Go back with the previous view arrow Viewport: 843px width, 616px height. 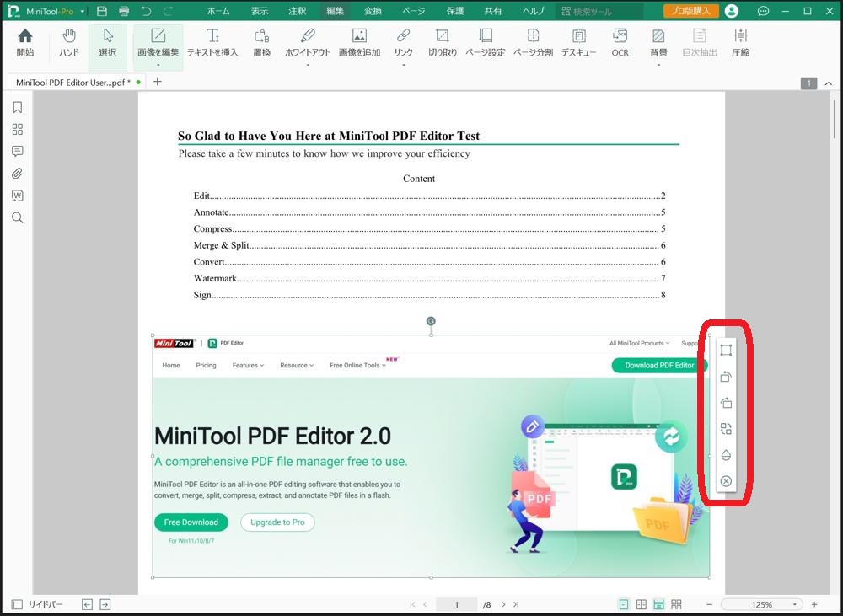coord(87,604)
